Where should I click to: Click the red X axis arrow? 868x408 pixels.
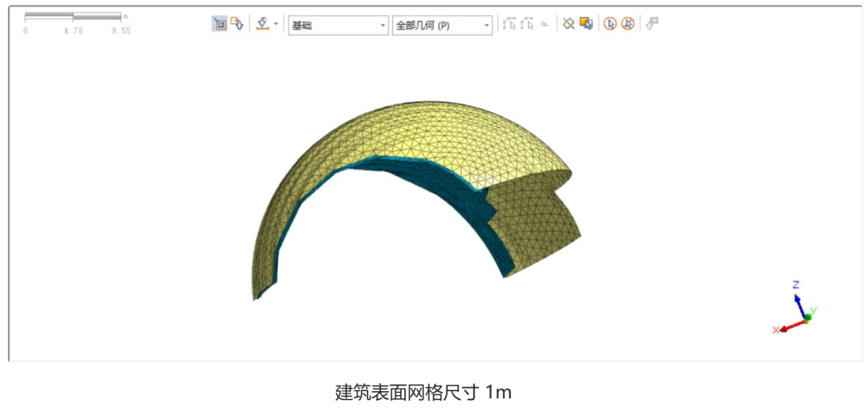click(x=791, y=326)
